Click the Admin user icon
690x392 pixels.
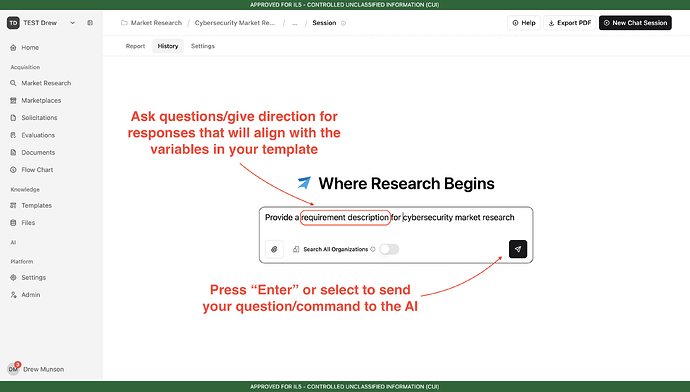click(x=13, y=295)
